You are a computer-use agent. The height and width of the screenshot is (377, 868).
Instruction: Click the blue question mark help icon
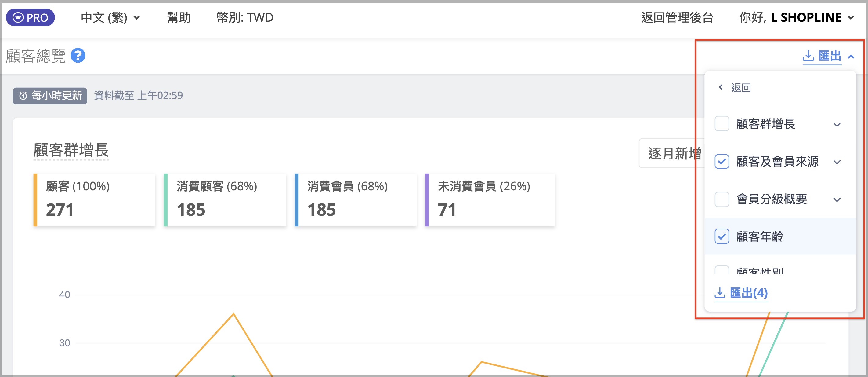78,56
